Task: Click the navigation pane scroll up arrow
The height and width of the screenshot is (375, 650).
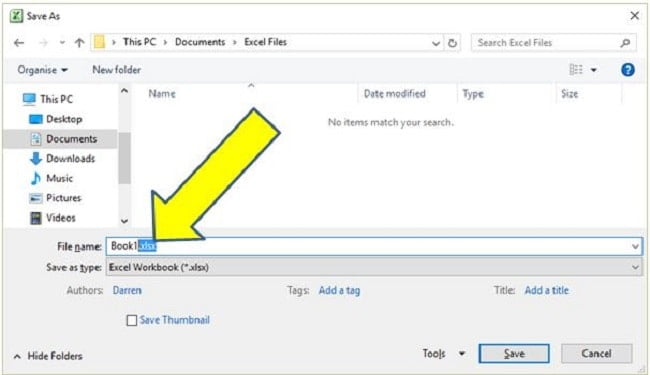Action: click(x=124, y=91)
